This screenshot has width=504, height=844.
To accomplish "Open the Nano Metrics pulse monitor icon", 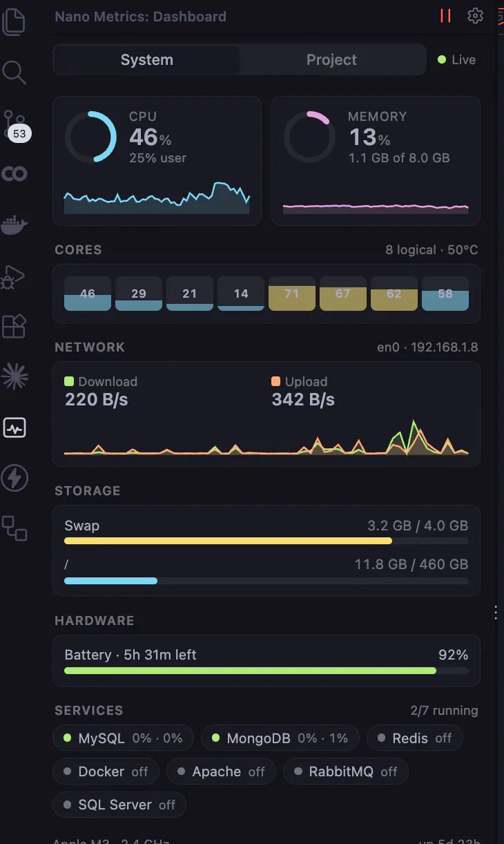I will pyautogui.click(x=14, y=428).
